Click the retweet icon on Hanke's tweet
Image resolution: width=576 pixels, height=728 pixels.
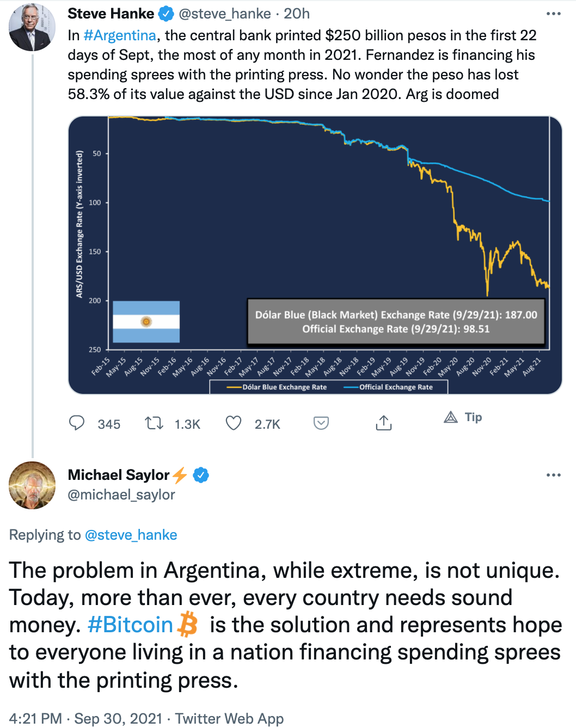tap(154, 423)
